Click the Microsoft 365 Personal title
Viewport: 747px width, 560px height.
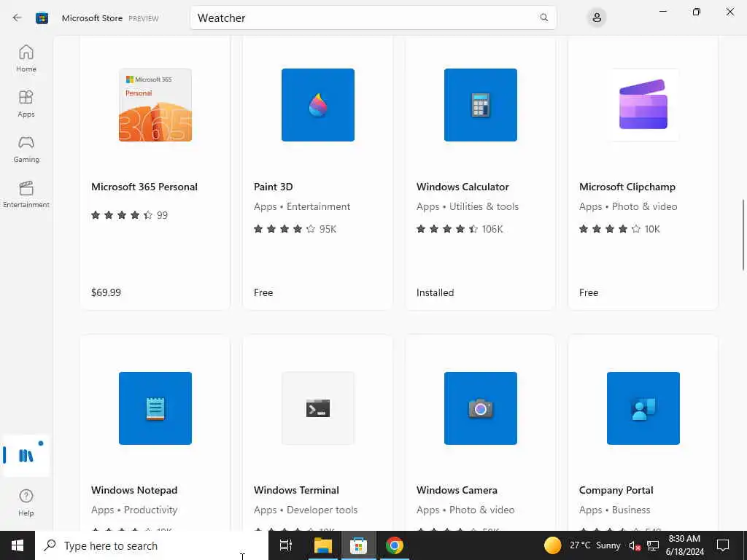(144, 187)
